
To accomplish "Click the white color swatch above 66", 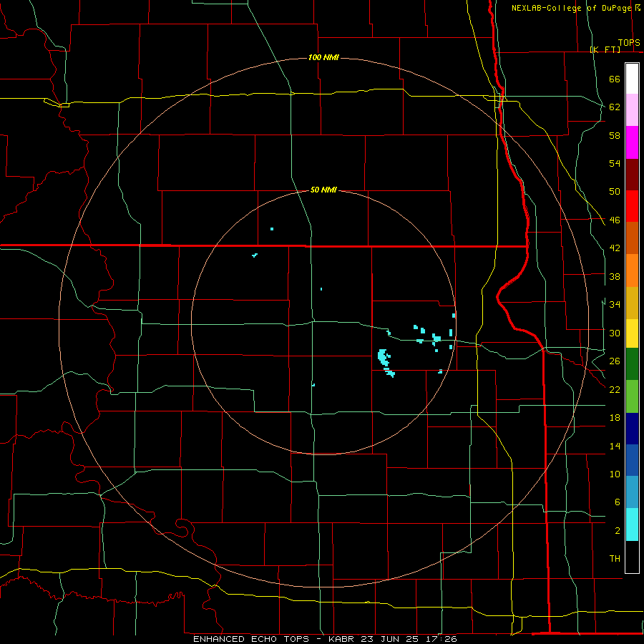I will click(x=632, y=79).
